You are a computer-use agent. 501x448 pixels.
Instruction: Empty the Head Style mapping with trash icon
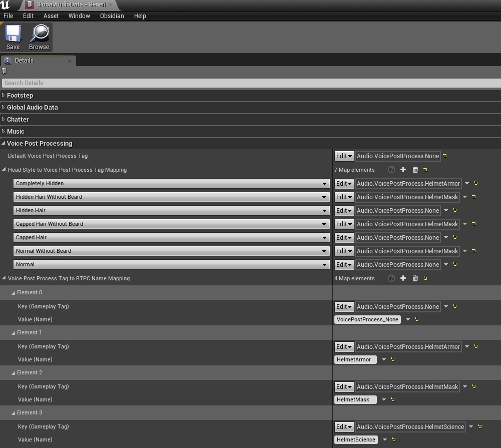tap(415, 170)
